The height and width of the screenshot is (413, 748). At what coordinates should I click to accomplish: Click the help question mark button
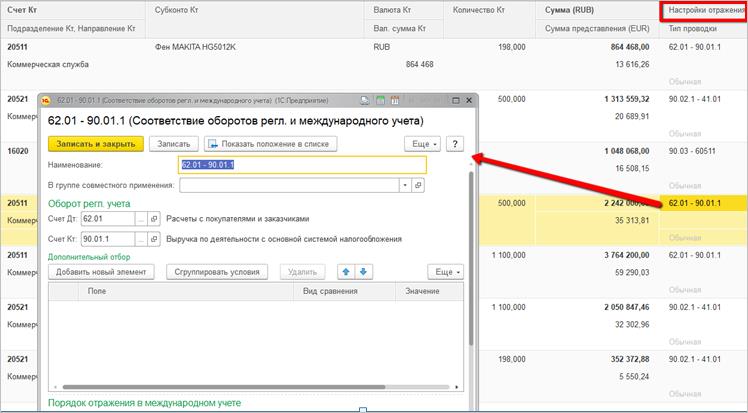tap(455, 144)
